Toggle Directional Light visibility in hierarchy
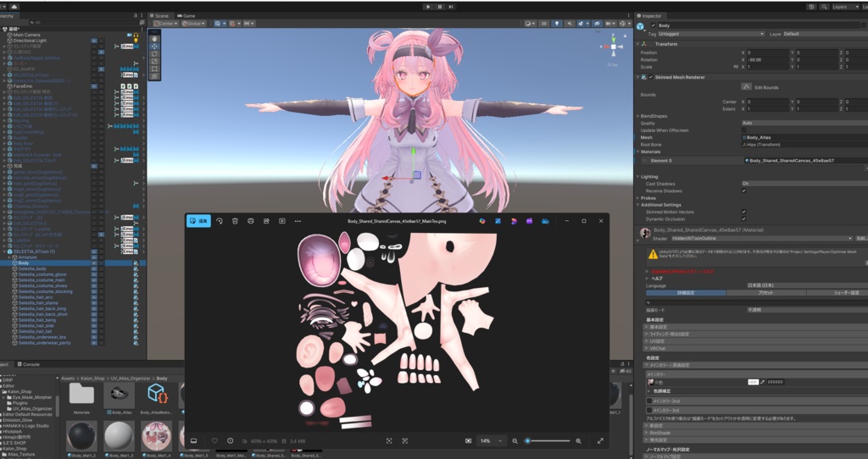Image resolution: width=868 pixels, height=459 pixels. 94,41
